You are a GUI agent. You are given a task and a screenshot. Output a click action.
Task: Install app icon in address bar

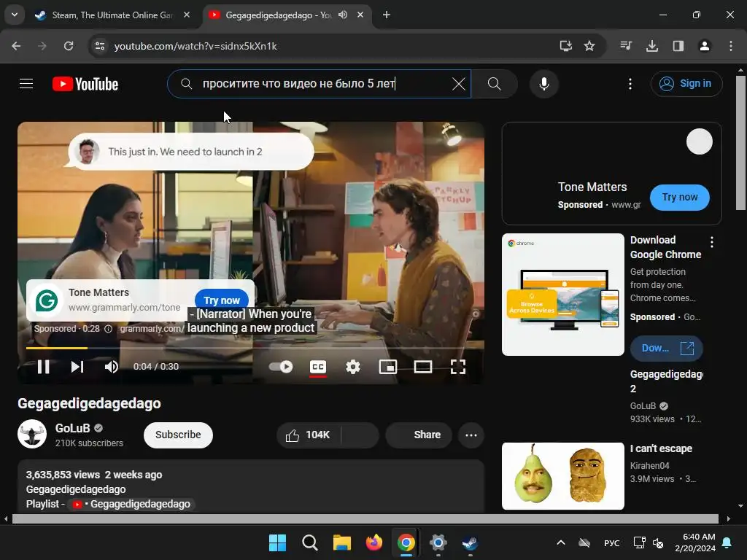click(x=565, y=46)
